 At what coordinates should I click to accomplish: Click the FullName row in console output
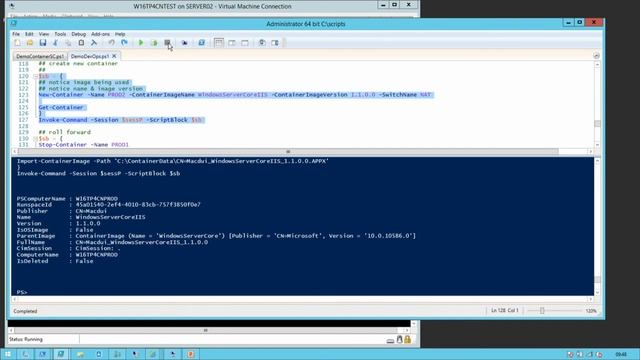pos(112,242)
